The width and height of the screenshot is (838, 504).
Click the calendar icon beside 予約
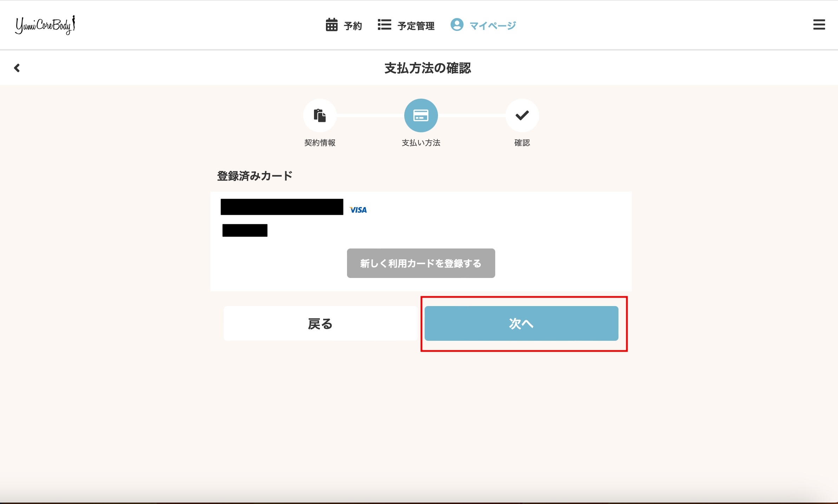(331, 25)
